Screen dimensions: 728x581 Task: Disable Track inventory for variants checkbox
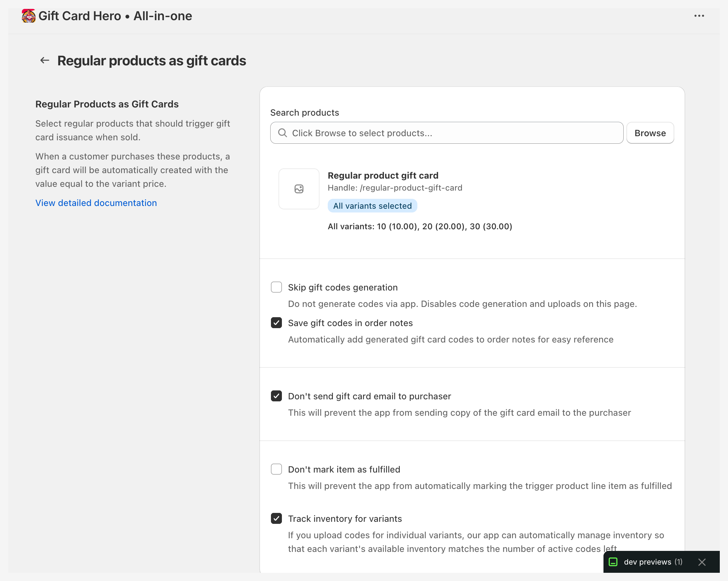point(276,518)
